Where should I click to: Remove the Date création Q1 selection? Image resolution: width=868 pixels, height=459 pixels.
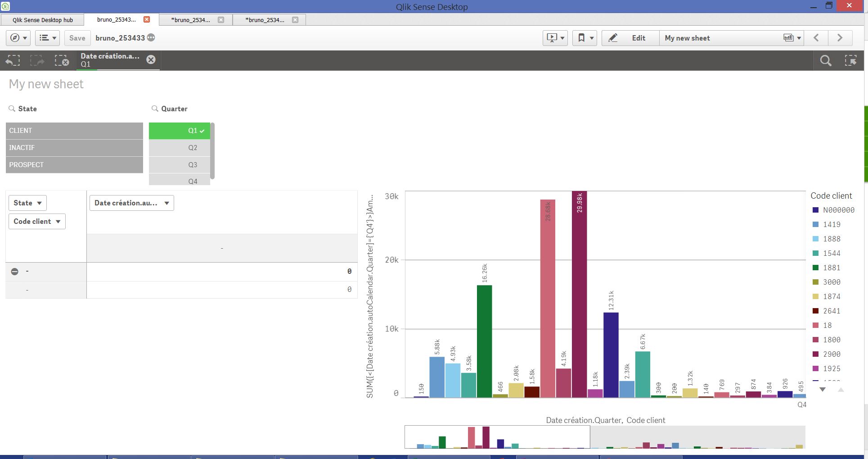[x=151, y=59]
